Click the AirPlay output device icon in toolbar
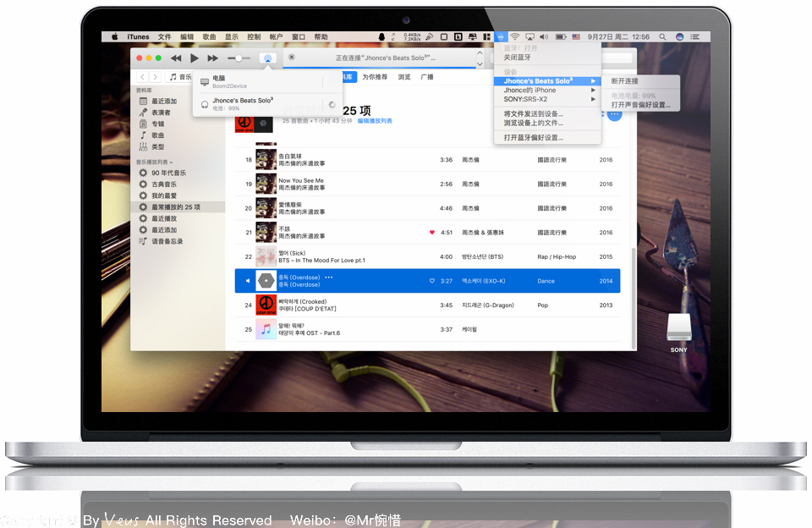 click(268, 58)
